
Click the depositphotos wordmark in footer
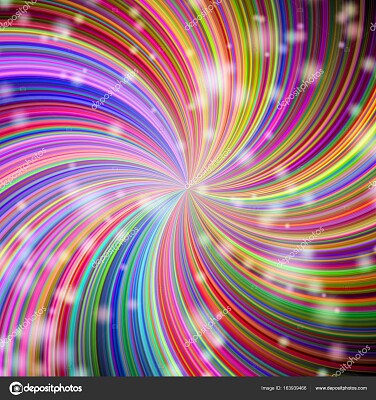pos(52,388)
